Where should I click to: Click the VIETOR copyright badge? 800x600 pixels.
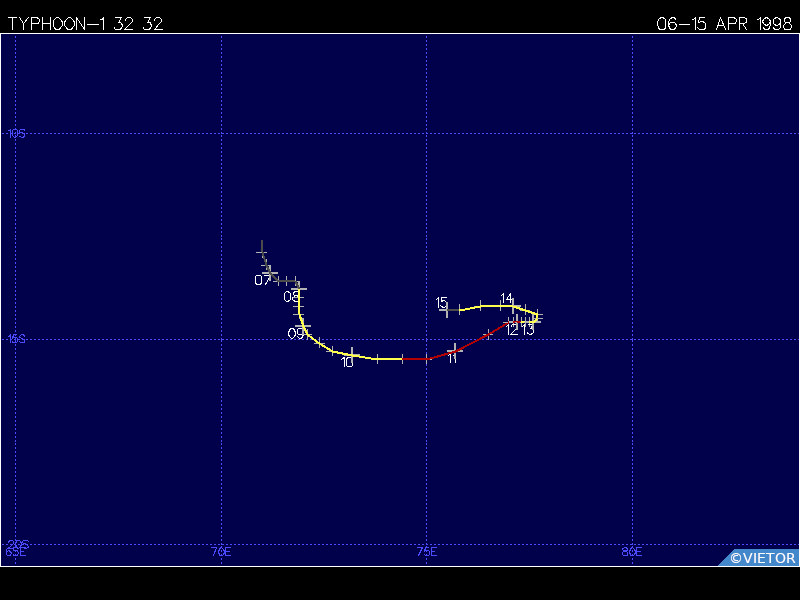tap(759, 558)
